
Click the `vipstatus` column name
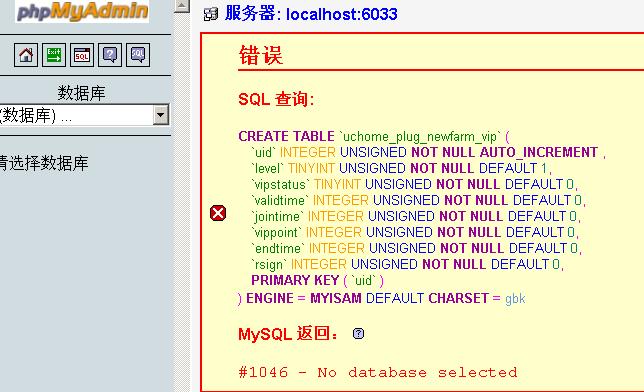[280, 184]
